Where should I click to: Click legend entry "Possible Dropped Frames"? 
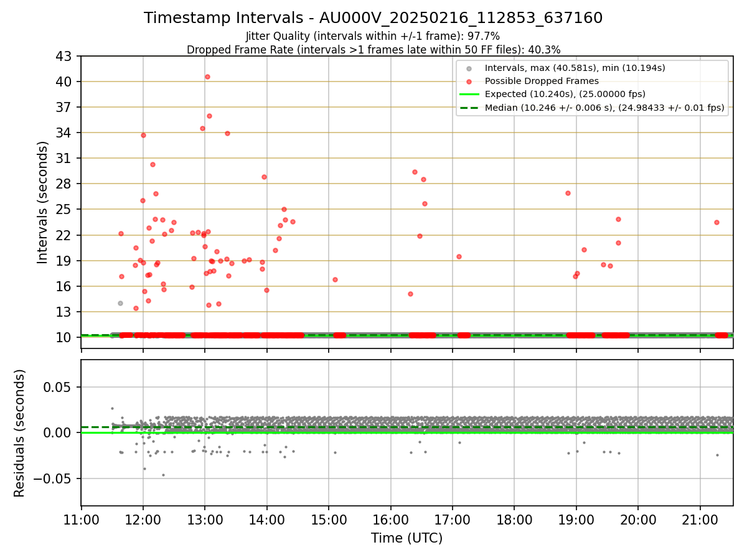(x=542, y=81)
